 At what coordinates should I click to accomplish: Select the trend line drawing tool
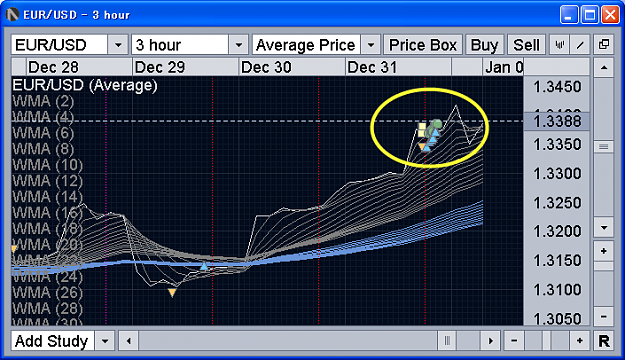tap(580, 45)
